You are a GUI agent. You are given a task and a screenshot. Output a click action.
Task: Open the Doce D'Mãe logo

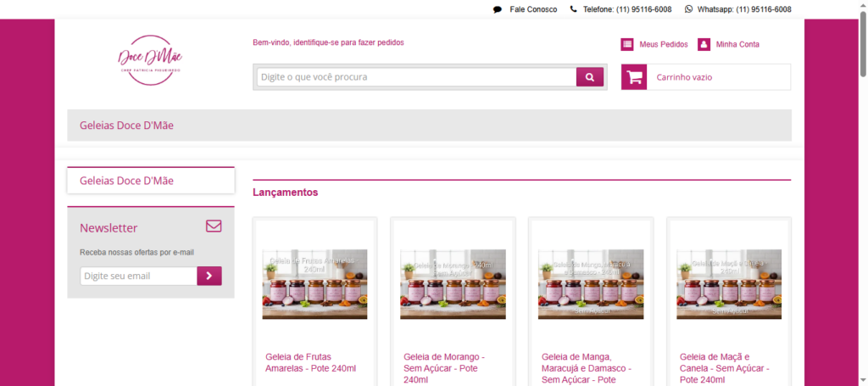pyautogui.click(x=150, y=59)
